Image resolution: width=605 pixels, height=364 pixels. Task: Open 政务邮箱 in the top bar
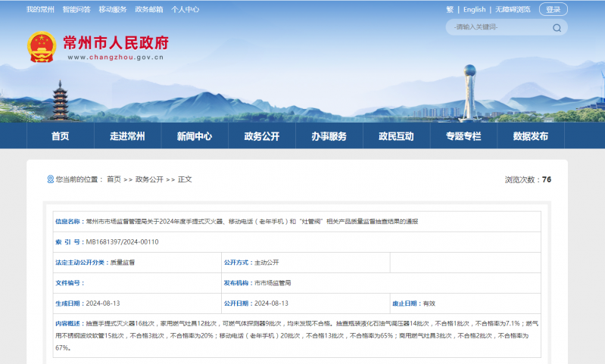coord(149,9)
